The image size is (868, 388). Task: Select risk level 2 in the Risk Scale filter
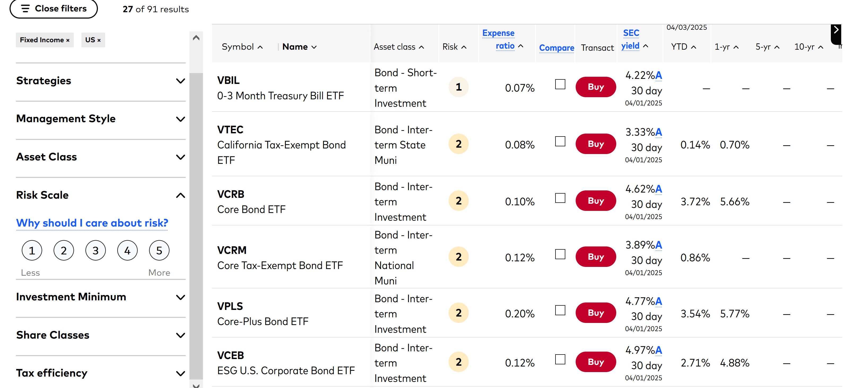click(x=64, y=250)
